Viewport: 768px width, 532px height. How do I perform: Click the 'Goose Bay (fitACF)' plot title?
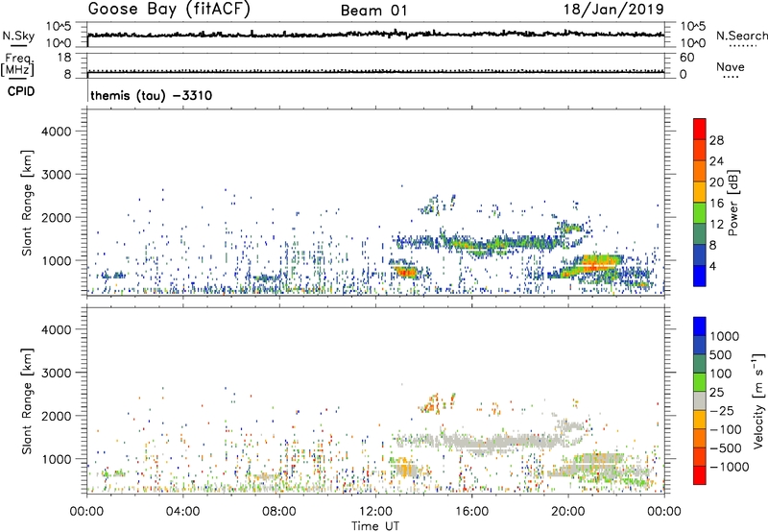[x=169, y=10]
